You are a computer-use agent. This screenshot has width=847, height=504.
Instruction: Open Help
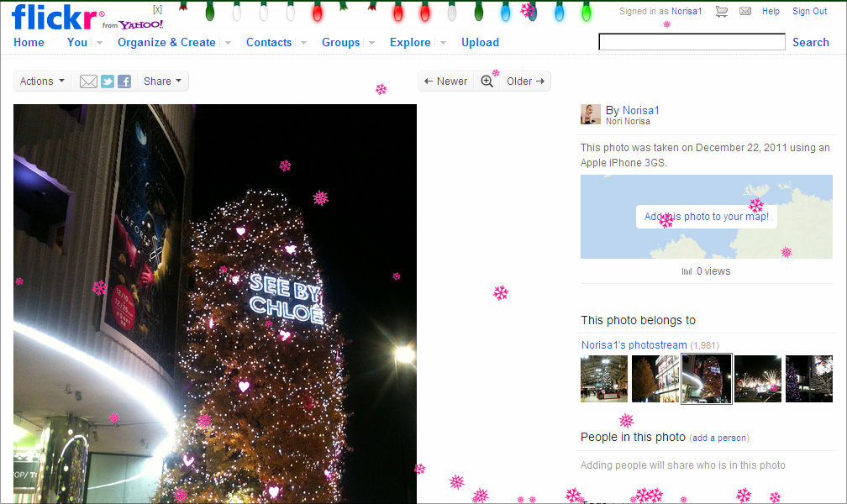[x=771, y=12]
